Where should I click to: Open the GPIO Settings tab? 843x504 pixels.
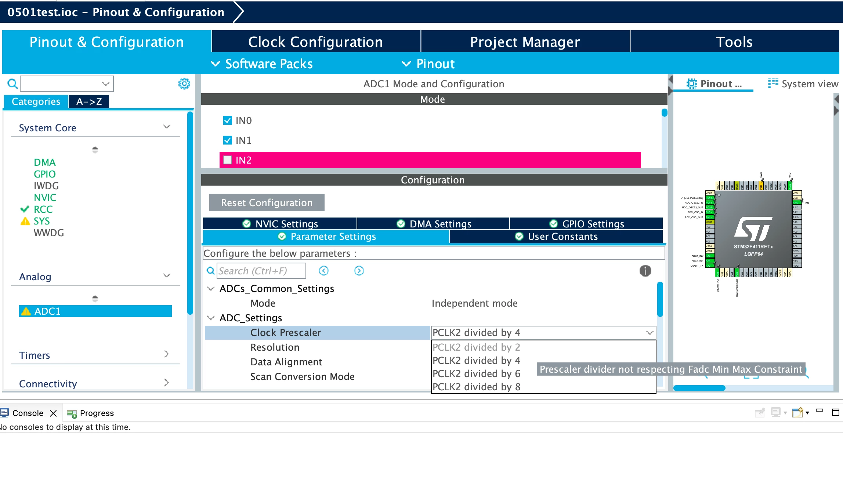pyautogui.click(x=586, y=224)
